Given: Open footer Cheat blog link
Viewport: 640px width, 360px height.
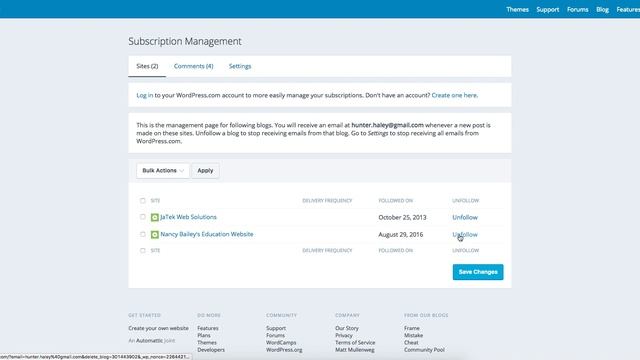Looking at the screenshot, I should pyautogui.click(x=411, y=343).
